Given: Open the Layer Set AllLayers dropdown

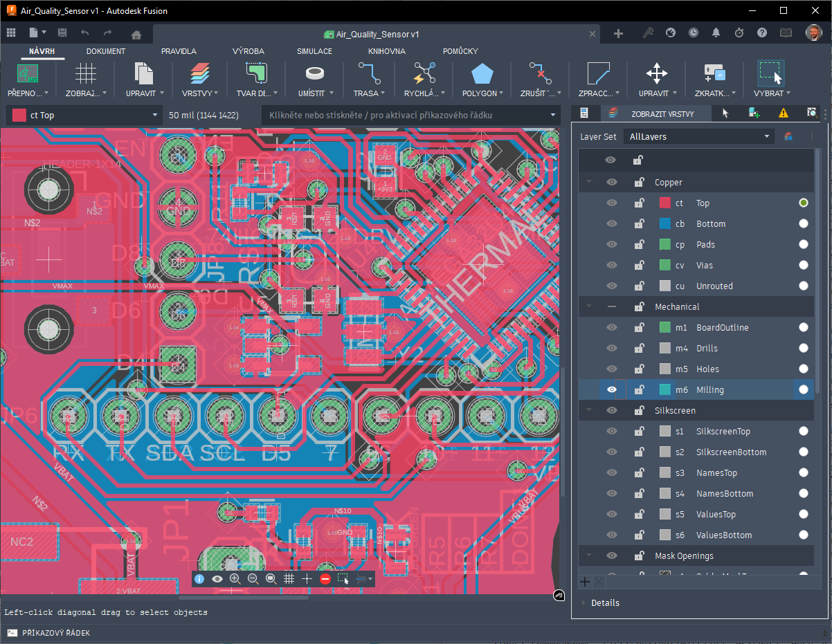Looking at the screenshot, I should [x=699, y=137].
